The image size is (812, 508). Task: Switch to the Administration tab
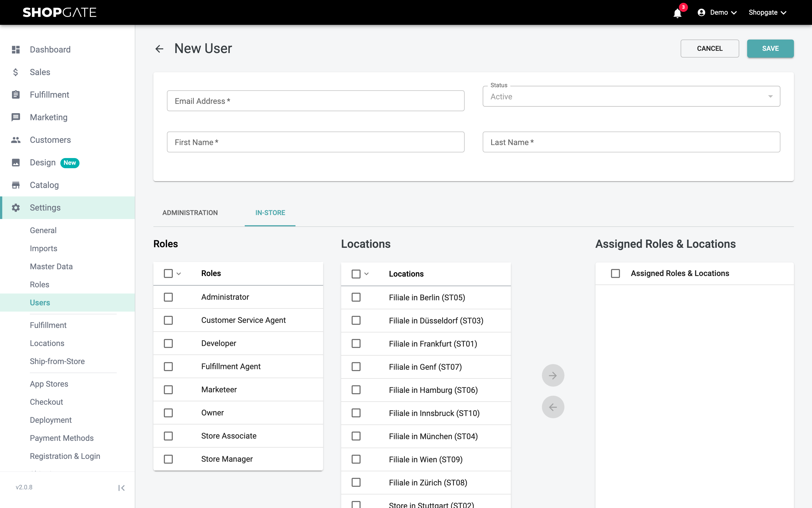(190, 213)
